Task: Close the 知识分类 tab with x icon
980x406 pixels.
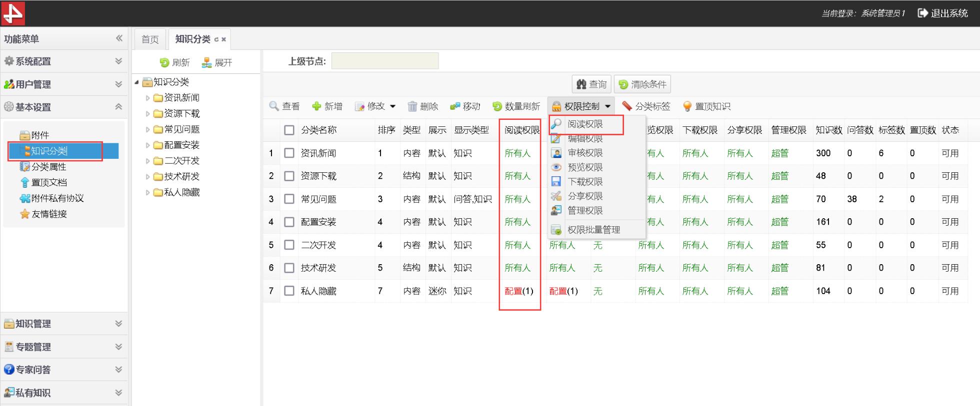Action: pos(224,39)
